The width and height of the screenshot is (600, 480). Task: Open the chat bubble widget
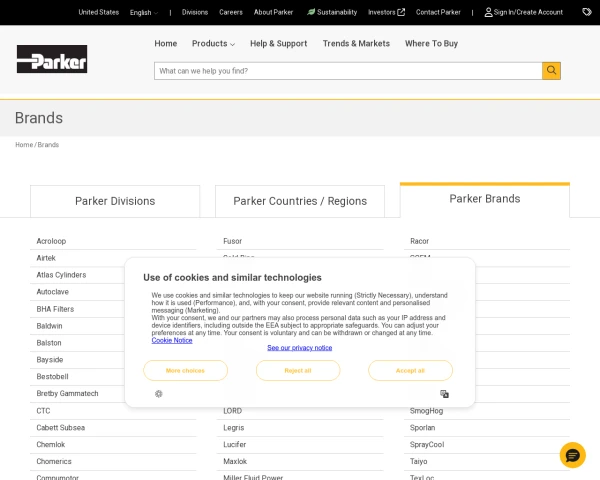point(572,455)
